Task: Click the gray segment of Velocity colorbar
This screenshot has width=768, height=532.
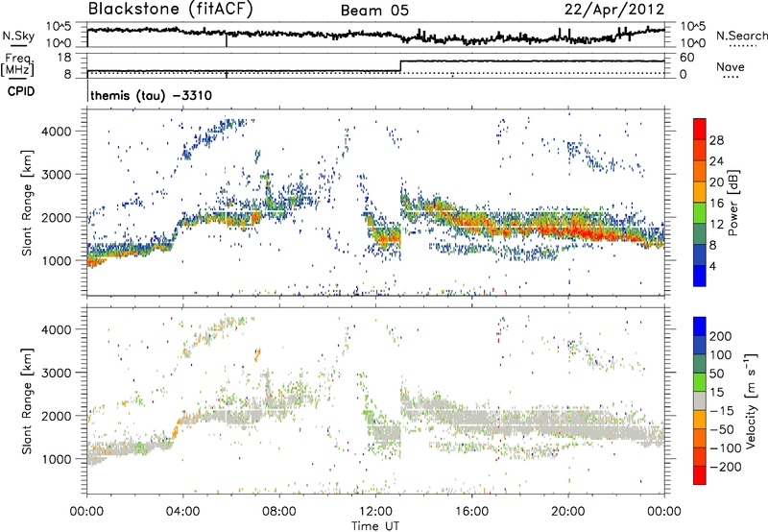Action: [700, 401]
